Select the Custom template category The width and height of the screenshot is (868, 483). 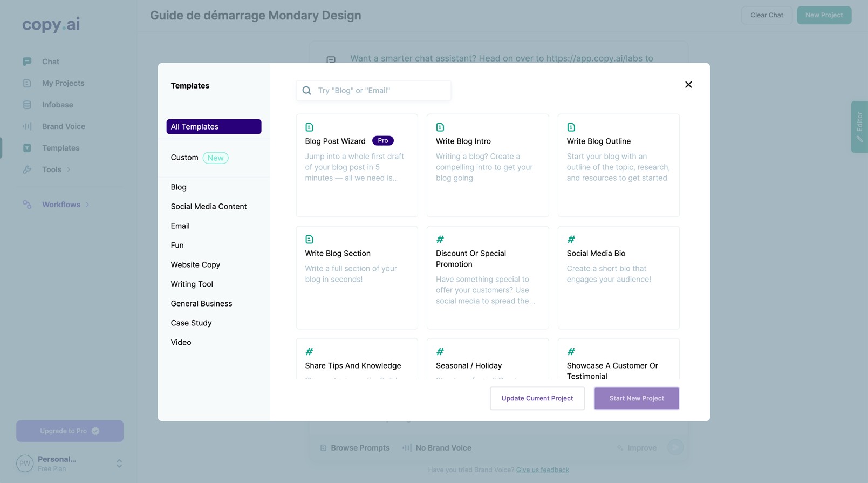coord(184,158)
